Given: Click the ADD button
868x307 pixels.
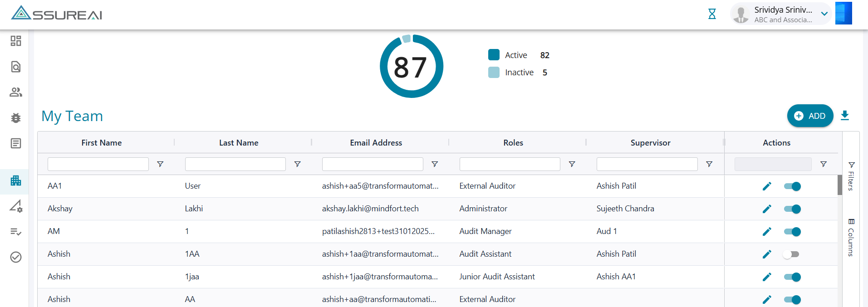Looking at the screenshot, I should 810,116.
